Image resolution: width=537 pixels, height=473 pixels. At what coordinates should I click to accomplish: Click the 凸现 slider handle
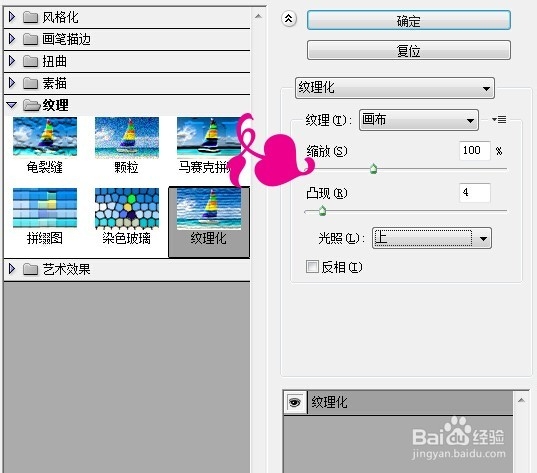tap(322, 211)
